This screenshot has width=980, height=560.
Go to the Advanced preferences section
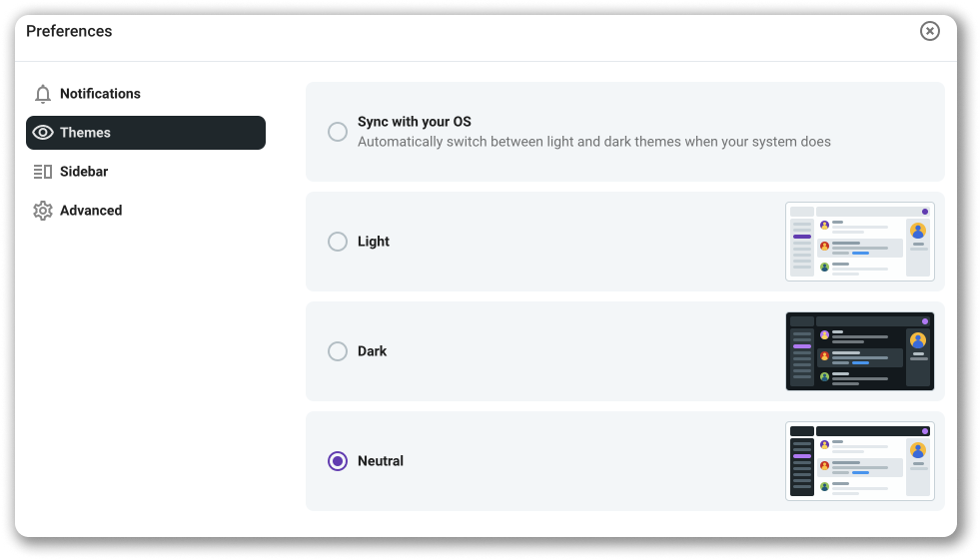point(91,211)
